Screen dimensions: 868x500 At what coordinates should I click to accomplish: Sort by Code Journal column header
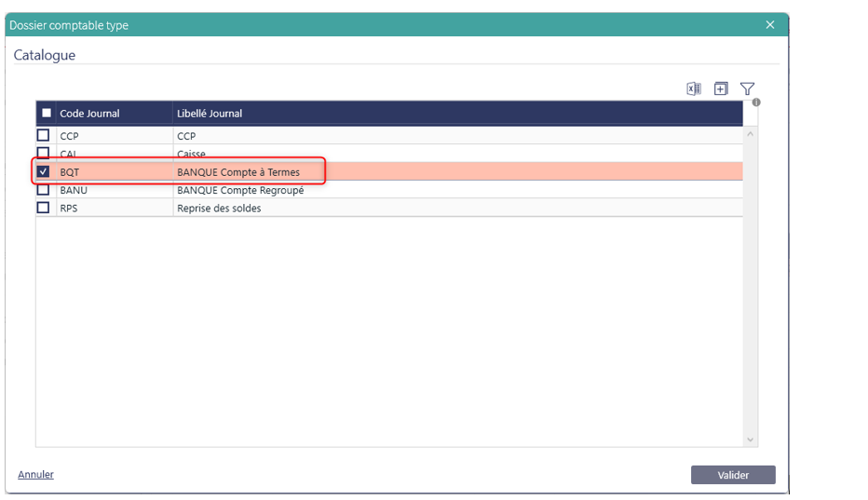[x=90, y=114]
